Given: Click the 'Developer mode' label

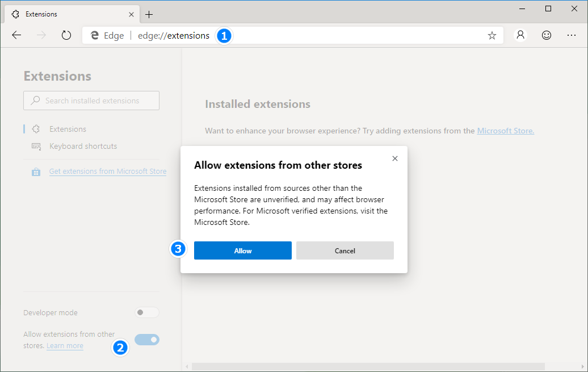Looking at the screenshot, I should (51, 313).
